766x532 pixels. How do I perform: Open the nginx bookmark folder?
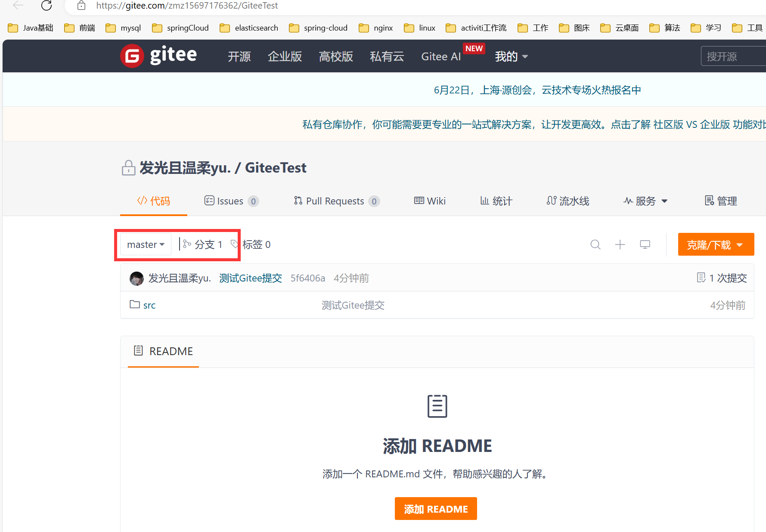[x=376, y=28]
